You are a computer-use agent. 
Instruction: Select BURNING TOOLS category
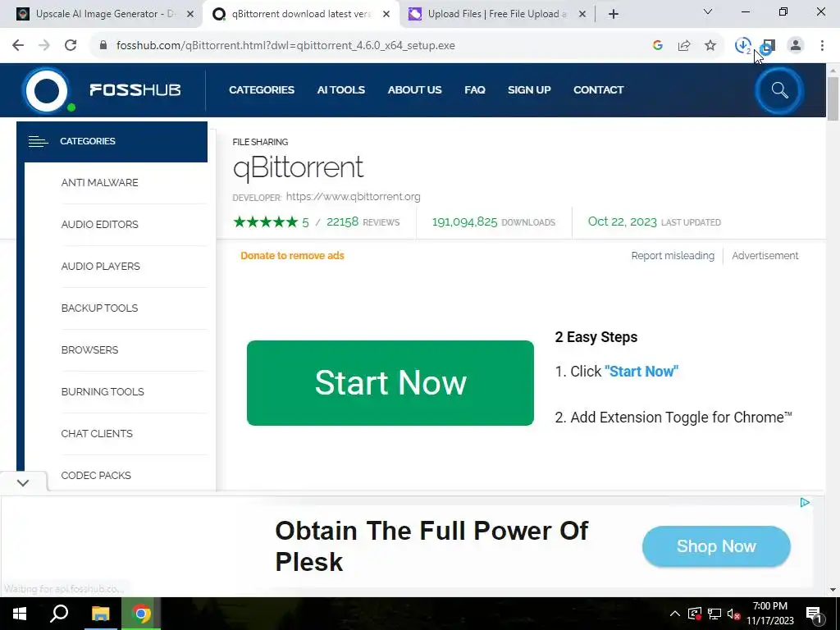tap(103, 391)
